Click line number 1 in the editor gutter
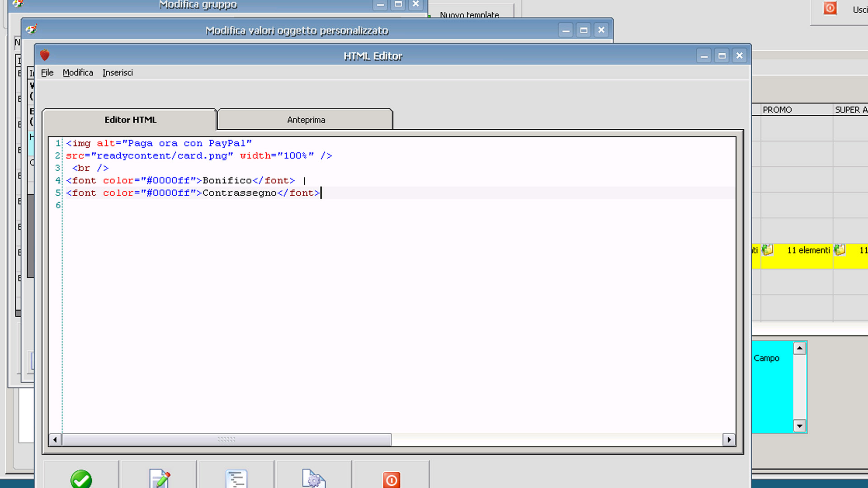Screen dimensions: 868x488 pos(58,143)
